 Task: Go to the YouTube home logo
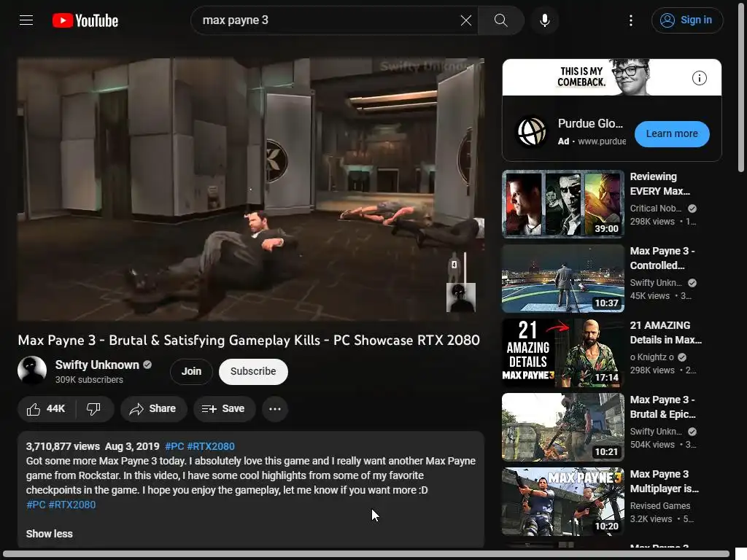point(85,20)
